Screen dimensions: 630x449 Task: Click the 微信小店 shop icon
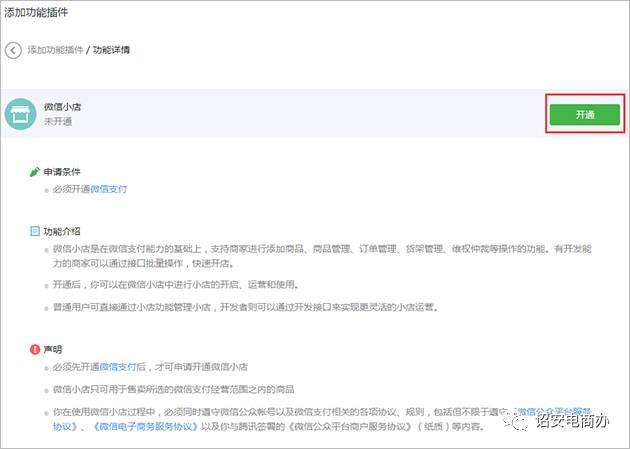[x=20, y=114]
